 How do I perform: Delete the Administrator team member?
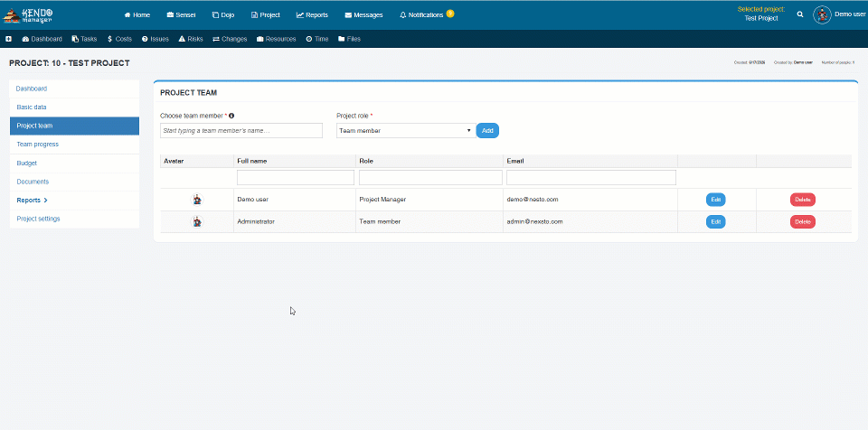[x=803, y=222]
